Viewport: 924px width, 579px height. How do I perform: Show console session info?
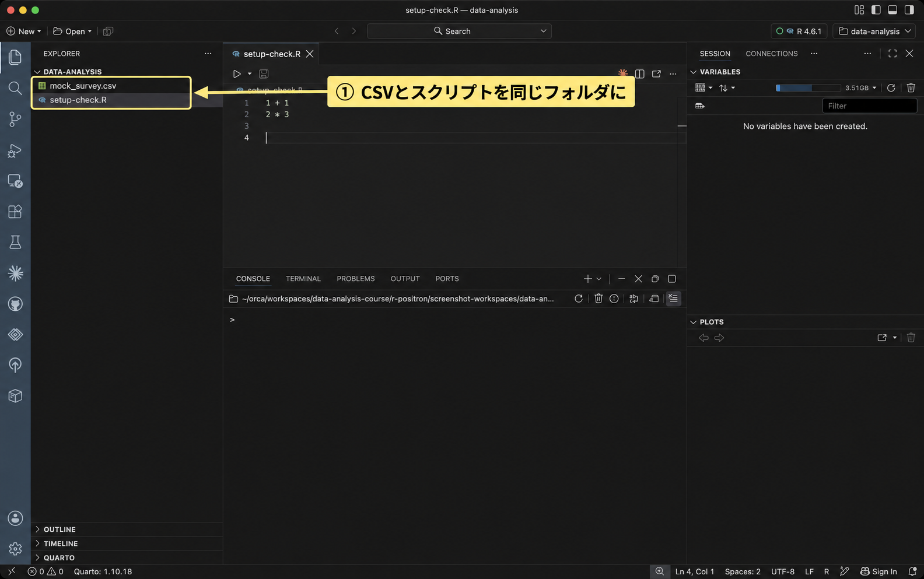[x=614, y=299]
